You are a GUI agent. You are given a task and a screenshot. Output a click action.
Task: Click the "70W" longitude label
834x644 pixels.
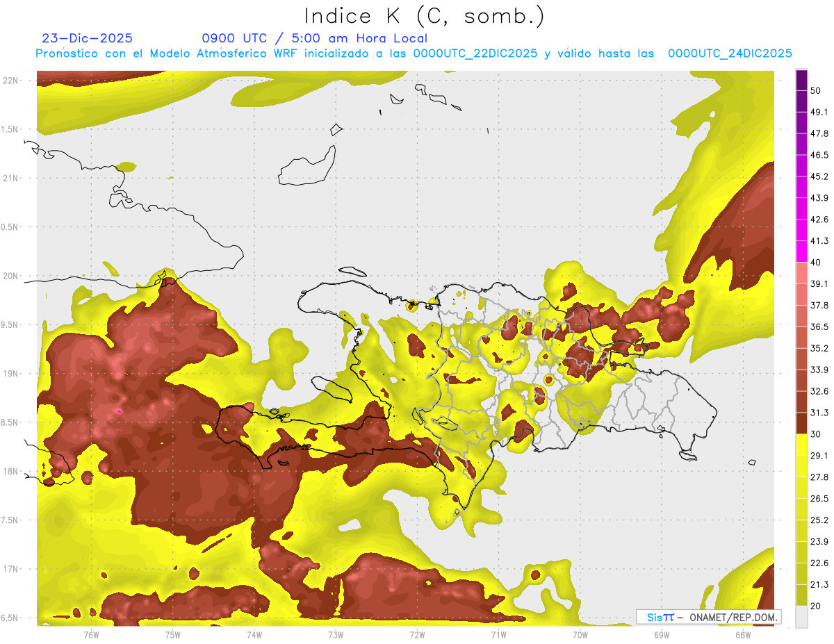(580, 634)
